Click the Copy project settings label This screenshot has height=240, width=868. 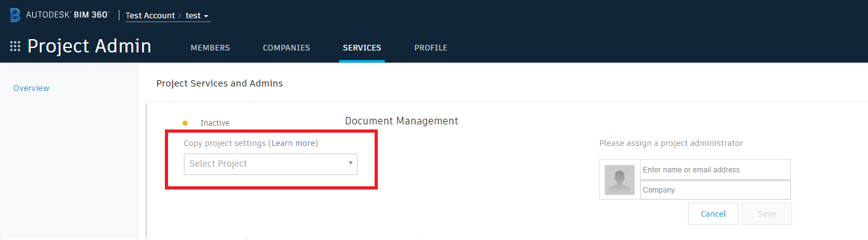pyautogui.click(x=225, y=143)
